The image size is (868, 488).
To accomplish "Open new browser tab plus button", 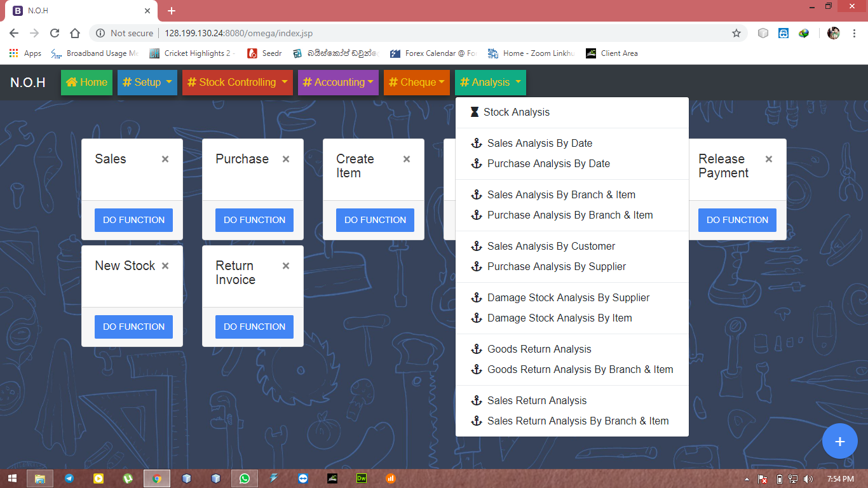I will tap(172, 11).
